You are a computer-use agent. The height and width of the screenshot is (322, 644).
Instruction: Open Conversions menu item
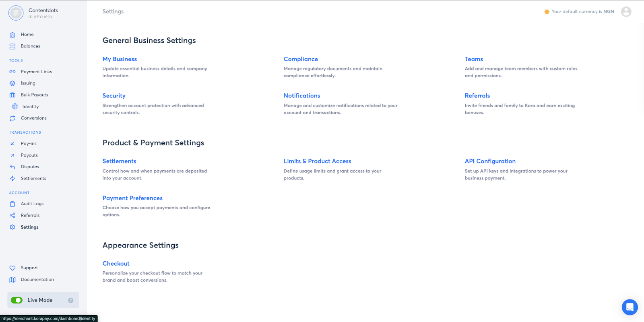point(34,118)
